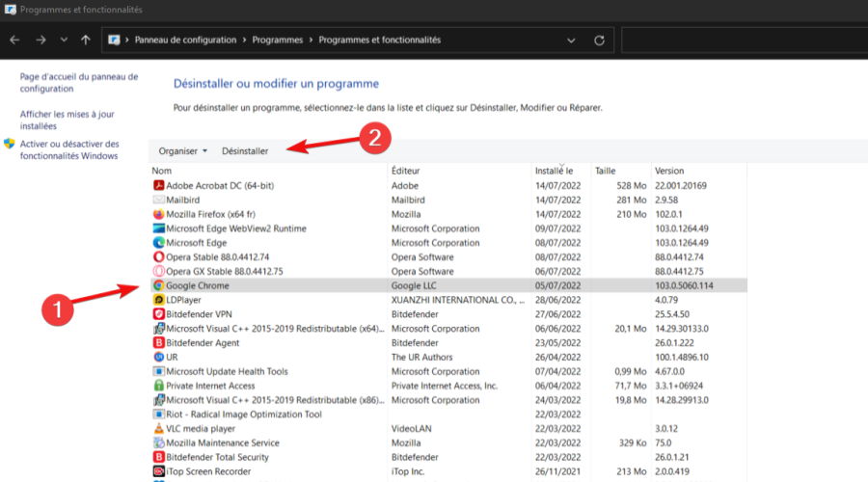
Task: Click the Mozilla Firefox program icon
Action: pos(159,214)
